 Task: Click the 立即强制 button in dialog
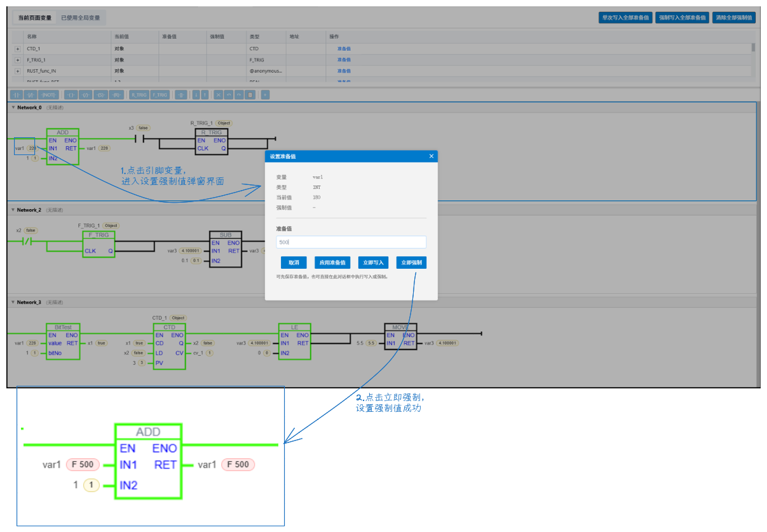tap(411, 263)
